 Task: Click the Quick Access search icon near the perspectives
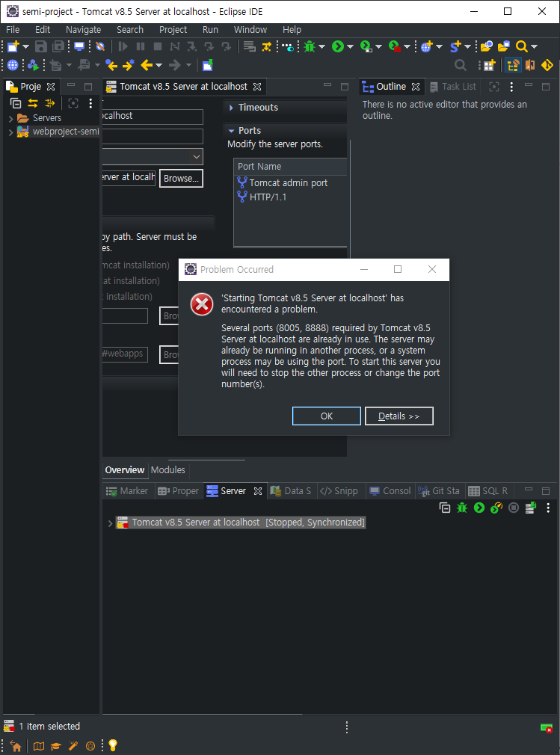(x=461, y=65)
